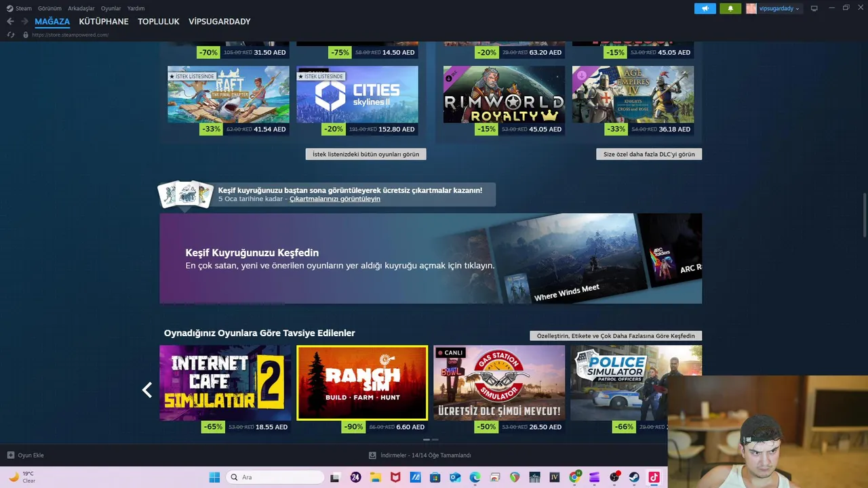Open Internet Cafe Simulator 2 capsule

[x=225, y=383]
